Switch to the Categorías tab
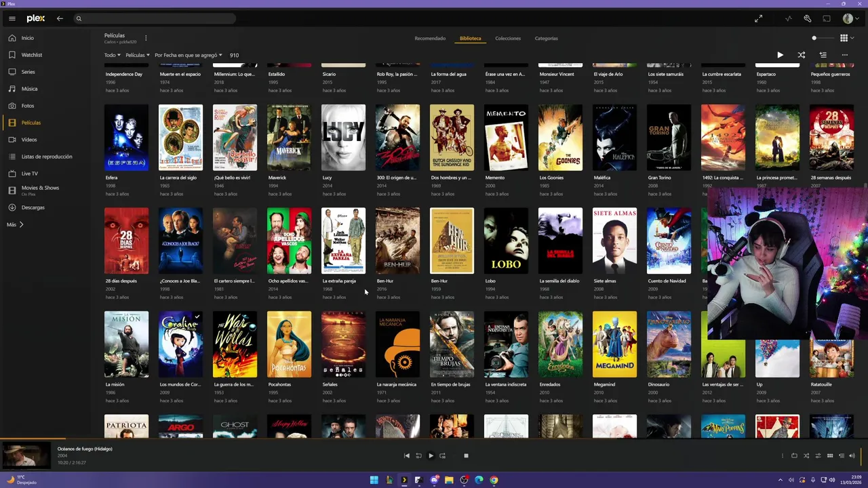Screen dimensions: 868x488 [546, 39]
